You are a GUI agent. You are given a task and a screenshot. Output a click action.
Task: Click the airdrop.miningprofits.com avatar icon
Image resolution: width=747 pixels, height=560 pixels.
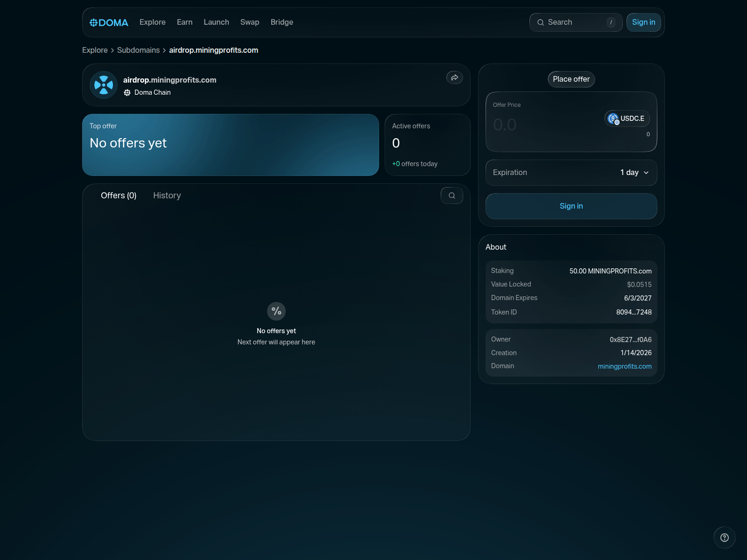pos(103,85)
